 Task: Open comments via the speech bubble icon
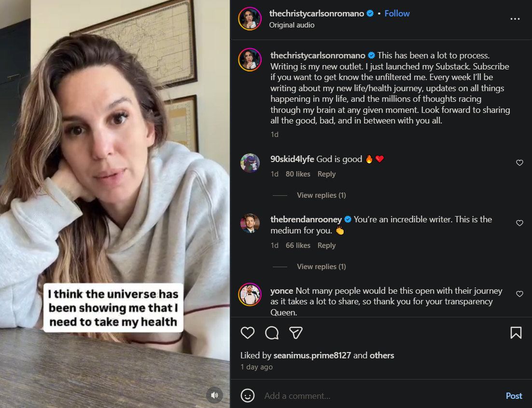pos(272,333)
